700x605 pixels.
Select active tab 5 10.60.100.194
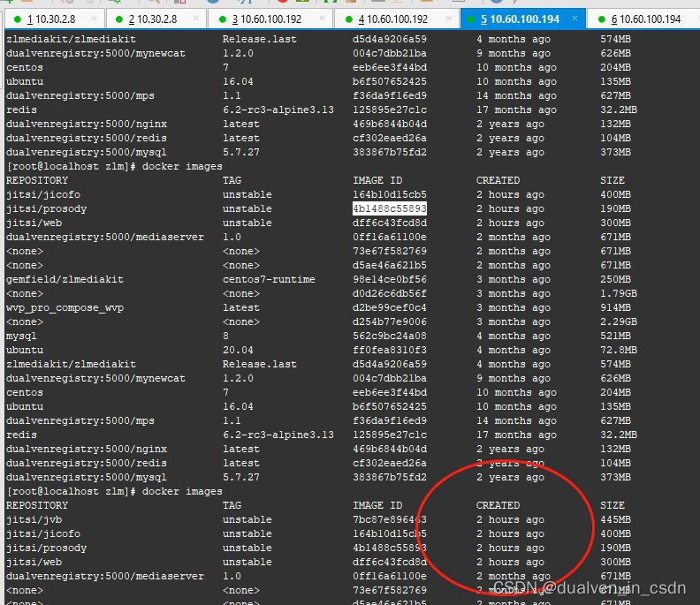(x=522, y=19)
